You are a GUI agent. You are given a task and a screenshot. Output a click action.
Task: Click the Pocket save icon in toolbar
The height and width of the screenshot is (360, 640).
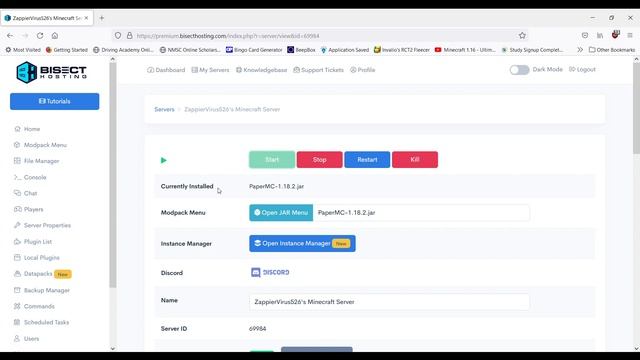(585, 36)
